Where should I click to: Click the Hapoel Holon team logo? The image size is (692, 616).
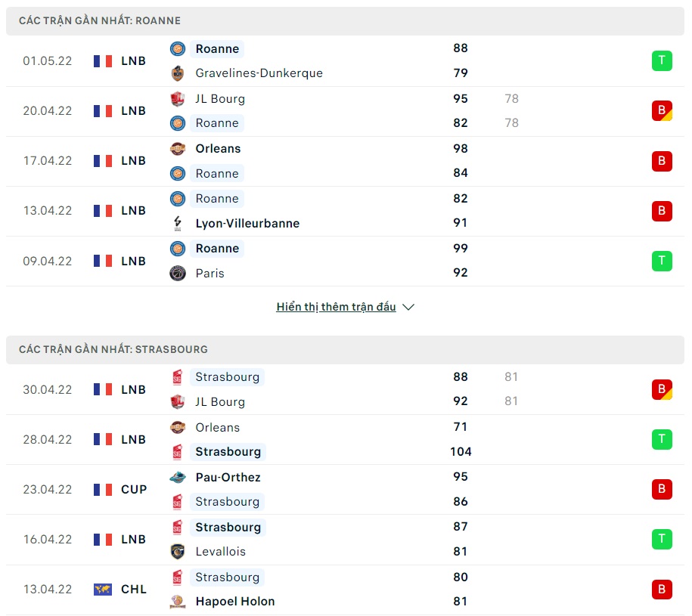point(178,602)
